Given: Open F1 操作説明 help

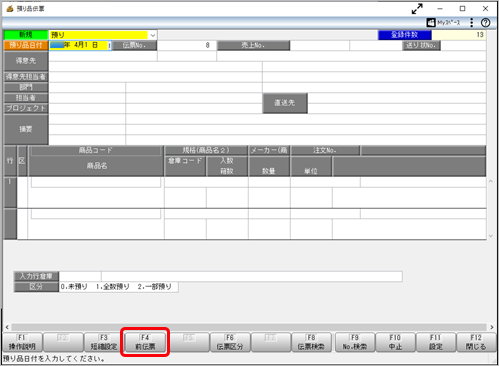Looking at the screenshot, I should (x=22, y=342).
